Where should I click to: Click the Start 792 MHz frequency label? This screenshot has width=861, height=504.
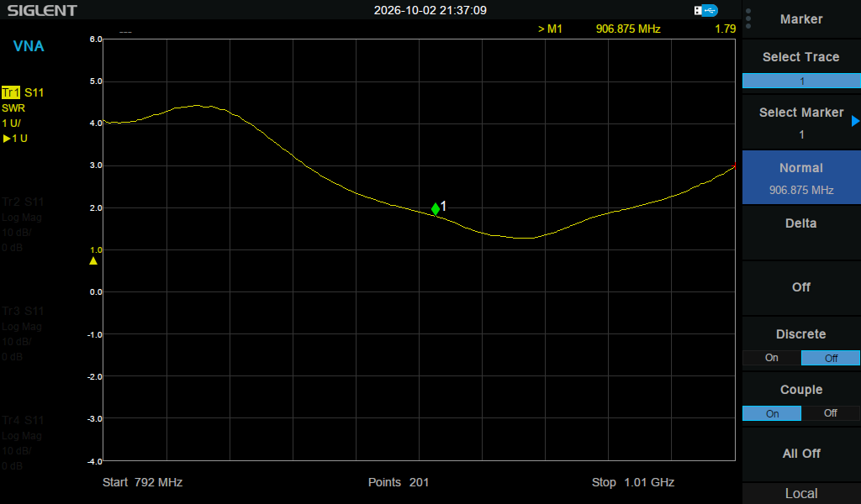click(x=142, y=482)
